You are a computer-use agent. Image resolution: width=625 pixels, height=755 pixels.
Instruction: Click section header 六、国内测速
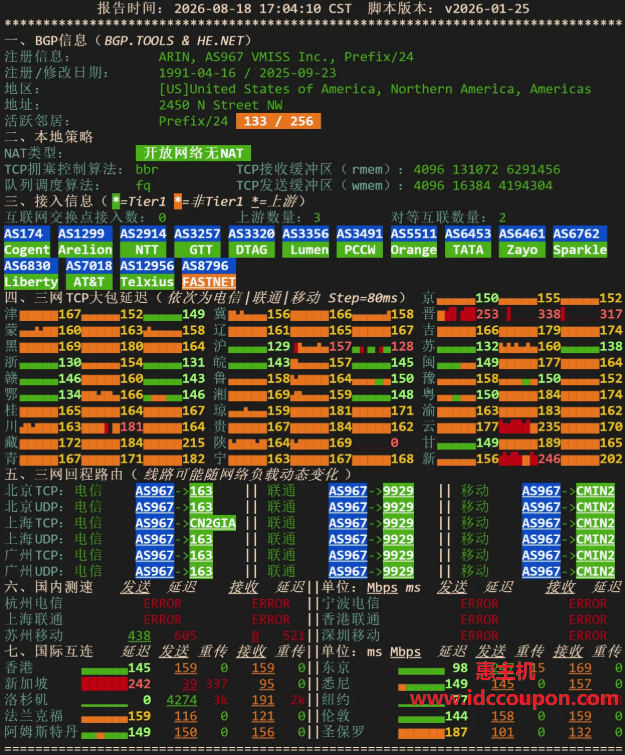tap(49, 587)
